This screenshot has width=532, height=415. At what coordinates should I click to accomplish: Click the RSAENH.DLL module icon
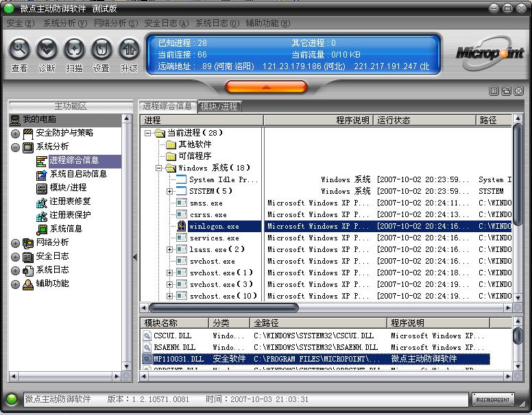coord(147,347)
